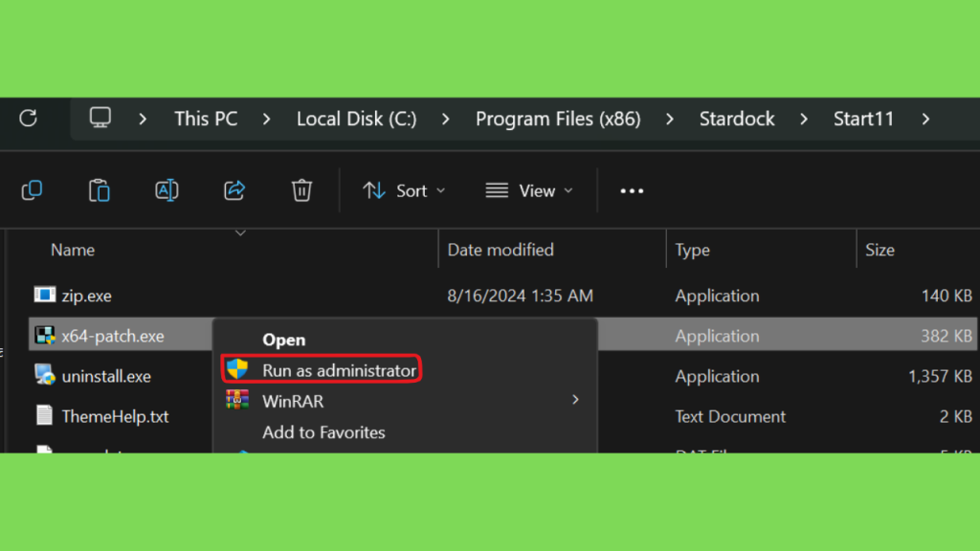Click the 2 KB size cell
This screenshot has height=551, width=980.
pos(956,417)
